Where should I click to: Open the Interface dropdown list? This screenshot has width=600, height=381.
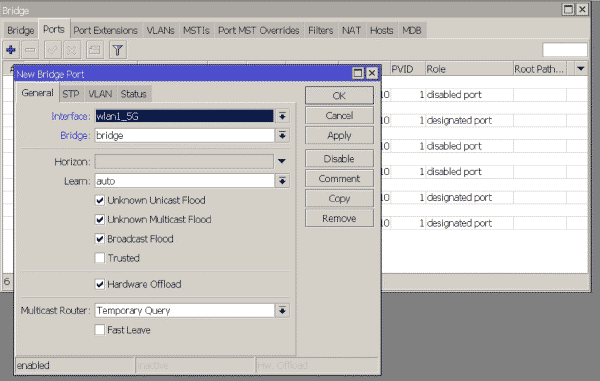tap(282, 116)
